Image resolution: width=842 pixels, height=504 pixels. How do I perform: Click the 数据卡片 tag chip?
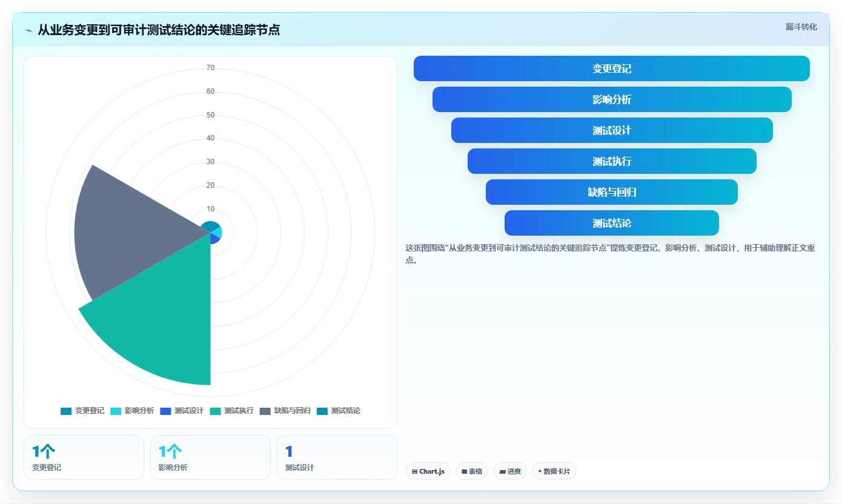[x=554, y=471]
